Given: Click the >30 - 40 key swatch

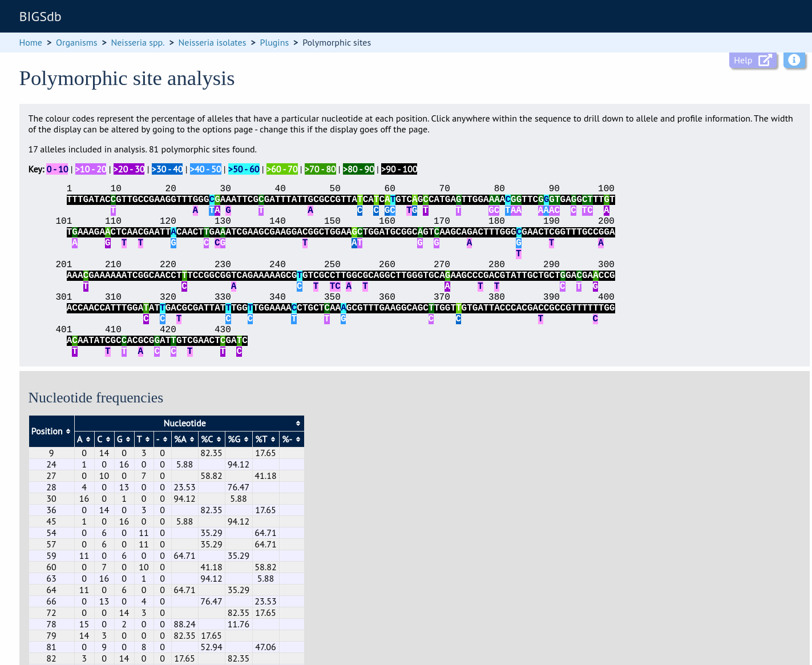Looking at the screenshot, I should pyautogui.click(x=167, y=169).
